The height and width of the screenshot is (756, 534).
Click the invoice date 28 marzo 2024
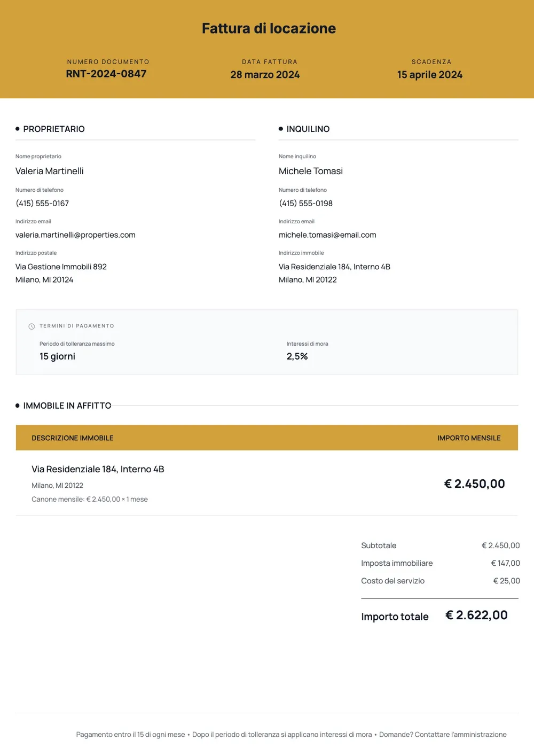(x=265, y=75)
